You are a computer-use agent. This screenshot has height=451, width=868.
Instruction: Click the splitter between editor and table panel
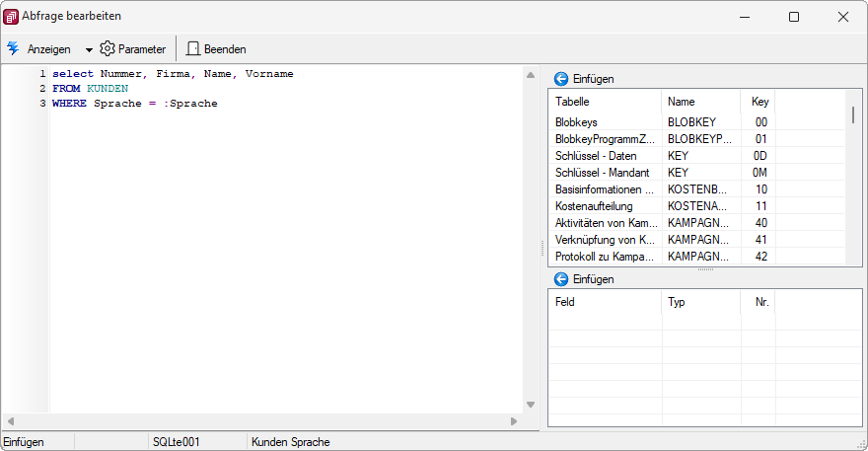542,247
